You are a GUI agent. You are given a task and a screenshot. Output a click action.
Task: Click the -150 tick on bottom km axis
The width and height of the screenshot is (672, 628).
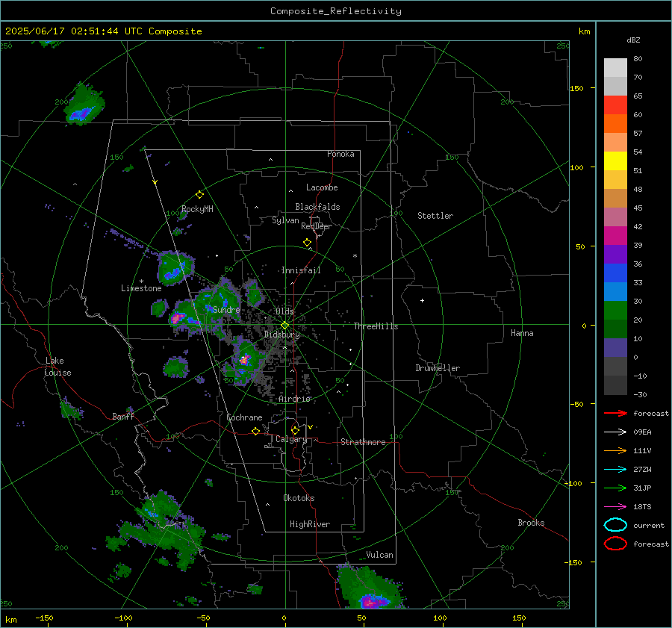pyautogui.click(x=45, y=618)
